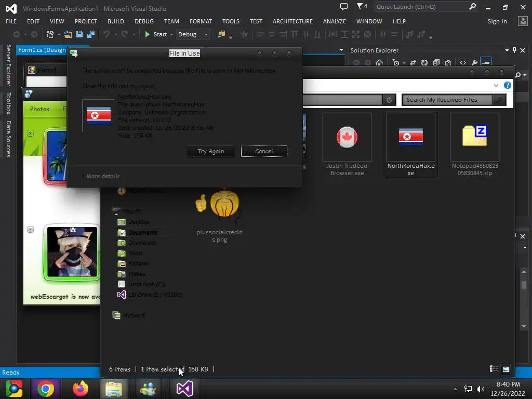Show hidden system tray icons
The width and height of the screenshot is (532, 399).
point(455,389)
